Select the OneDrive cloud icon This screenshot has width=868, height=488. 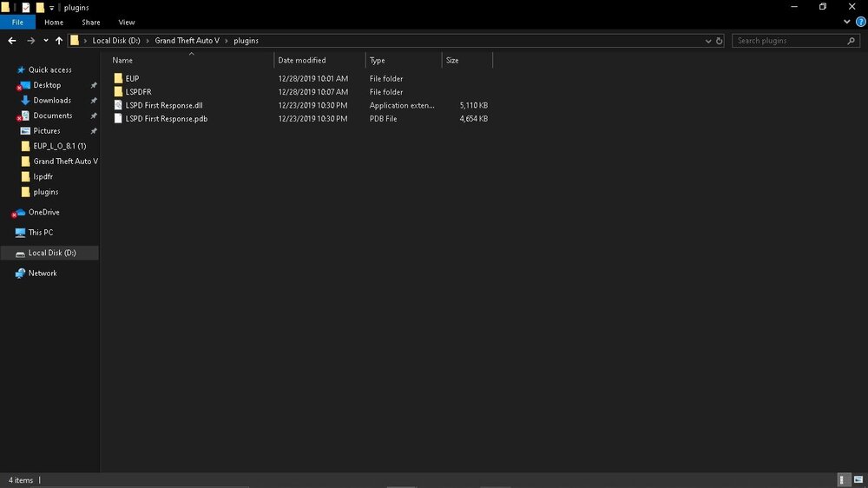[x=20, y=212]
